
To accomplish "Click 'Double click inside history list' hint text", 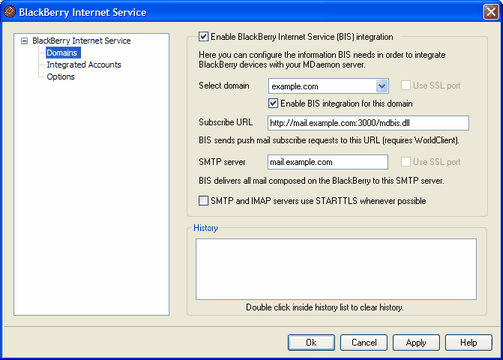I will coord(325,307).
